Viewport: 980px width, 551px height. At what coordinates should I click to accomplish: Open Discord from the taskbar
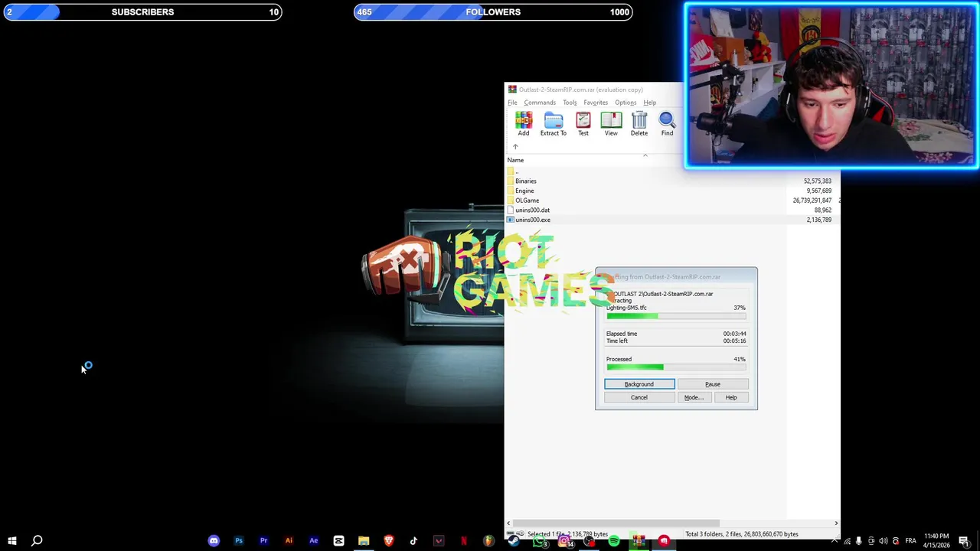[214, 541]
